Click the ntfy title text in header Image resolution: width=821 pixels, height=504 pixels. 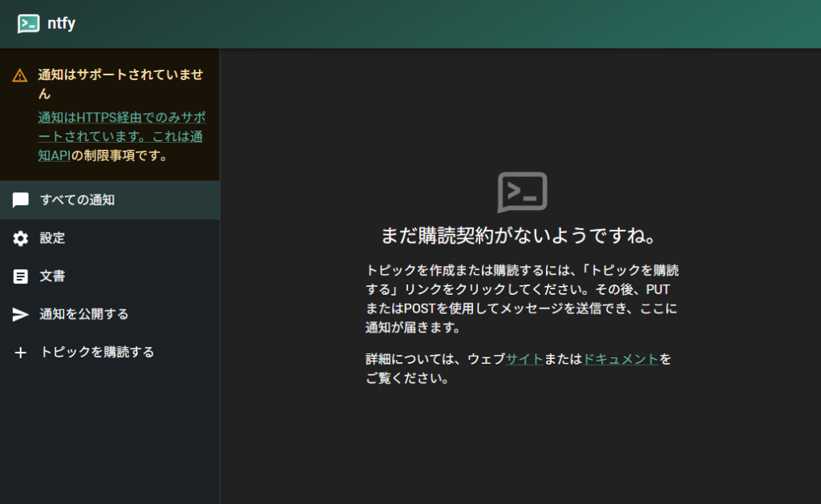(x=62, y=24)
